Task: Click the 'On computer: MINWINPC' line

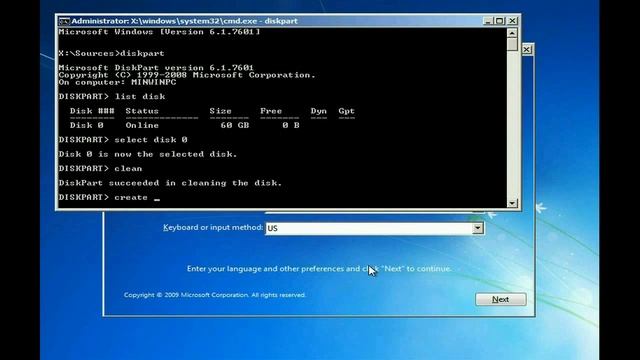Action: (x=118, y=82)
